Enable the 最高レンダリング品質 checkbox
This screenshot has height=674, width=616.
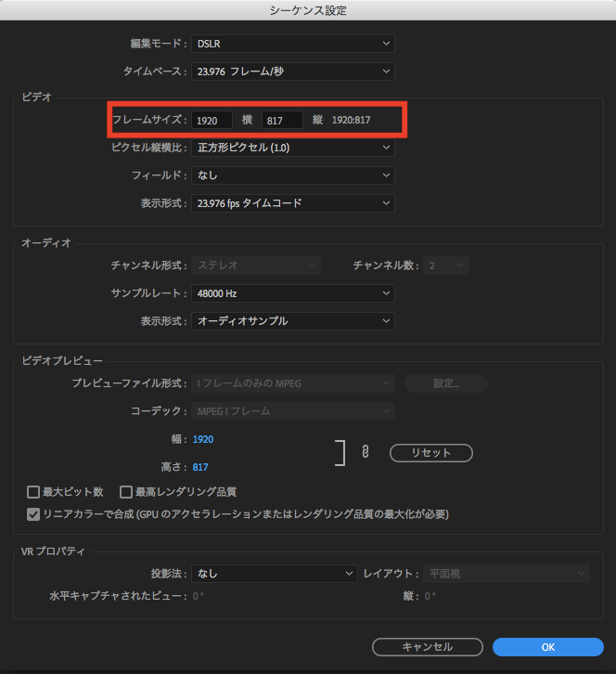pyautogui.click(x=126, y=492)
